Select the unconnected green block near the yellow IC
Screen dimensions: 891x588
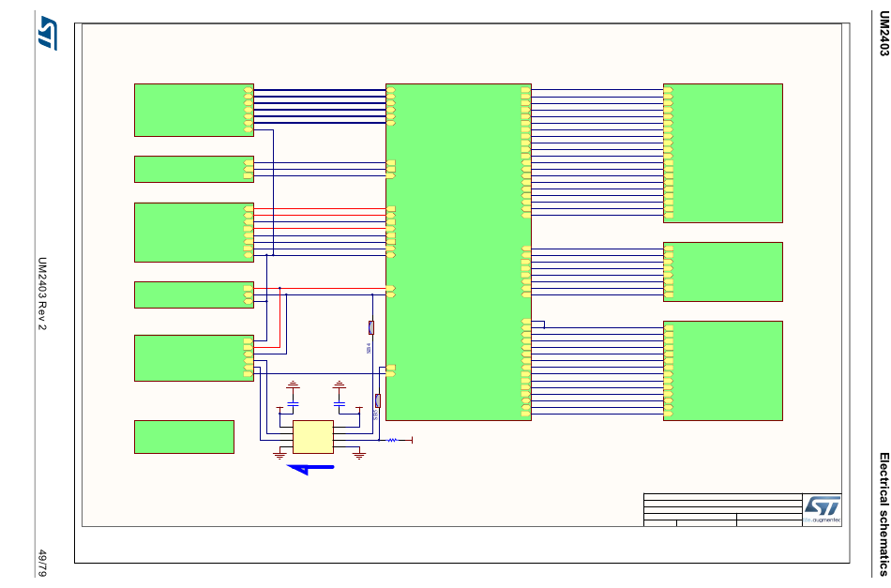[x=184, y=437]
